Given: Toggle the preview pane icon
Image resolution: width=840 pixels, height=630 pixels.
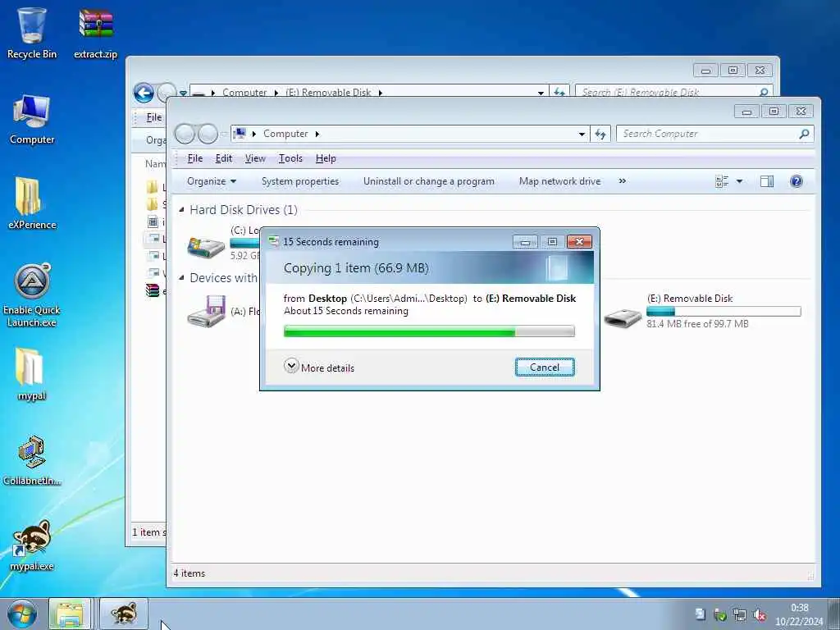Looking at the screenshot, I should click(767, 181).
